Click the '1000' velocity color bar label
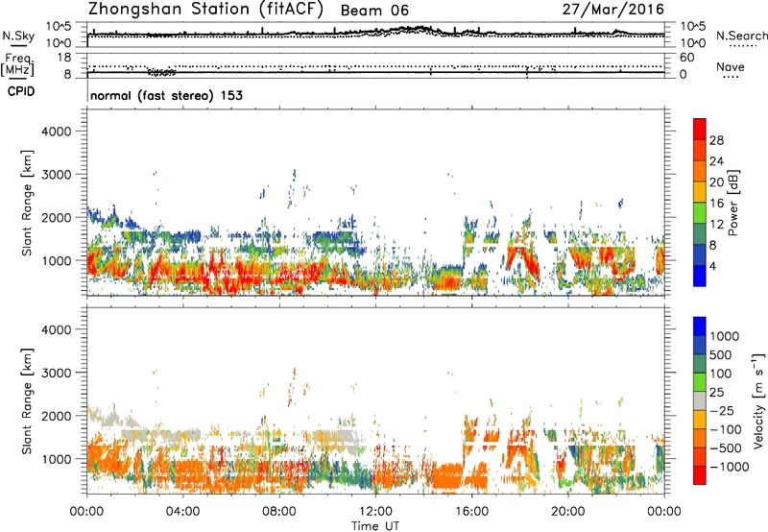This screenshot has height=532, width=768. [725, 336]
